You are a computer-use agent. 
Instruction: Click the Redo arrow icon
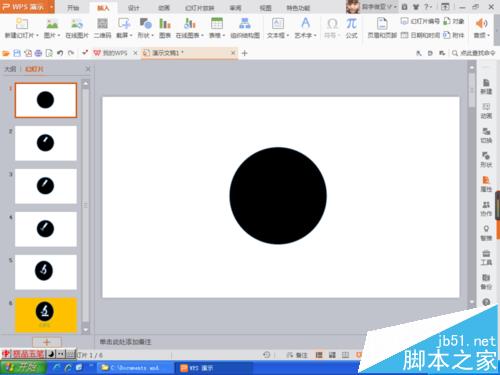tap(71, 53)
